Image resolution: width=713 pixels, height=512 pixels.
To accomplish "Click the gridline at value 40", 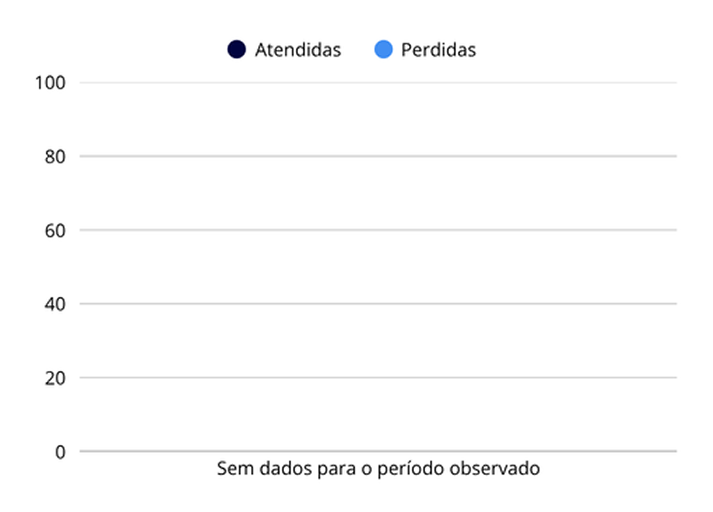I will [x=378, y=303].
